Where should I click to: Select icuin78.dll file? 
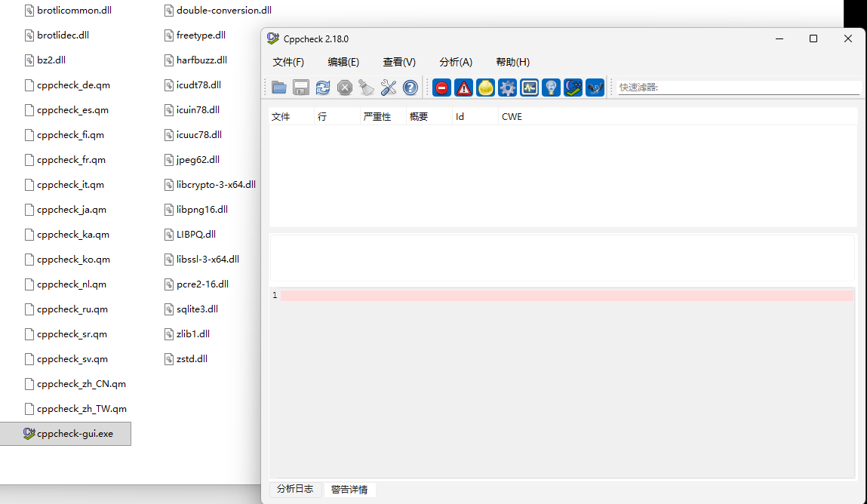(192, 110)
